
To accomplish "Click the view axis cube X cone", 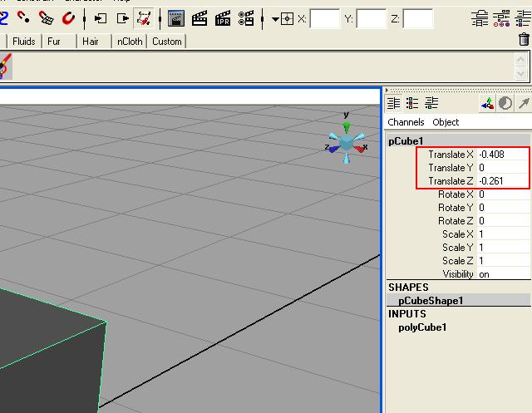I will (359, 149).
